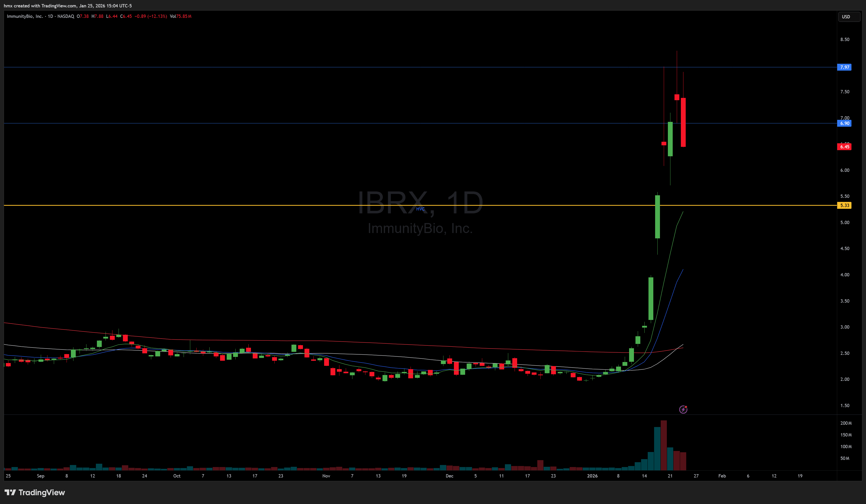Click the 8.50 price scale label
Image resolution: width=866 pixels, height=504 pixels.
(845, 40)
